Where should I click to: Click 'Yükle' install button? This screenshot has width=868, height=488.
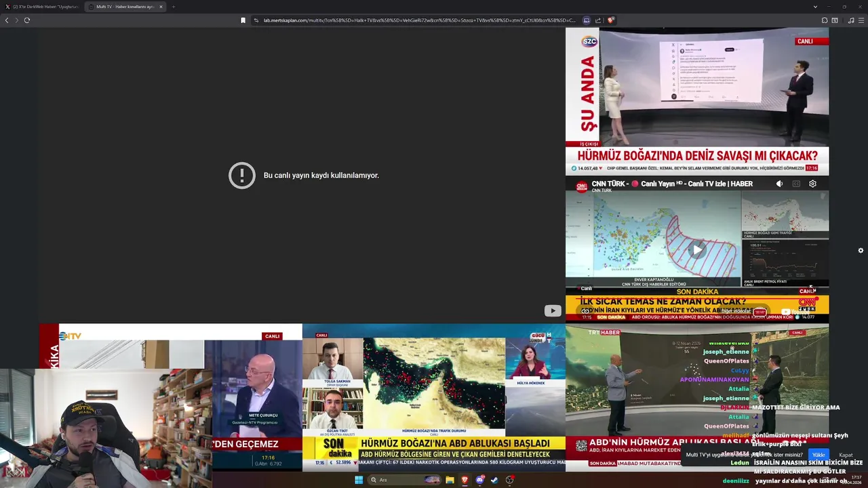pyautogui.click(x=818, y=455)
